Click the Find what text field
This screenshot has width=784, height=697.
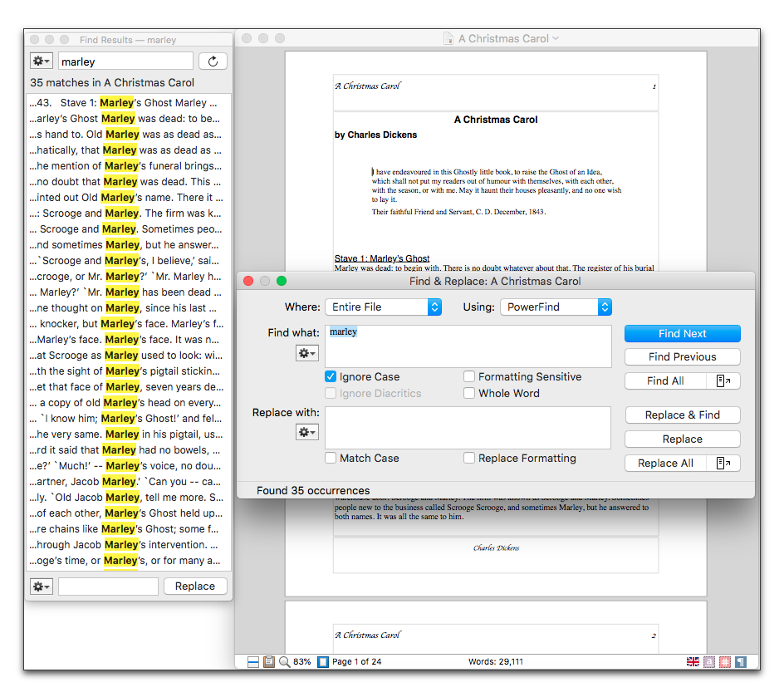pos(468,346)
